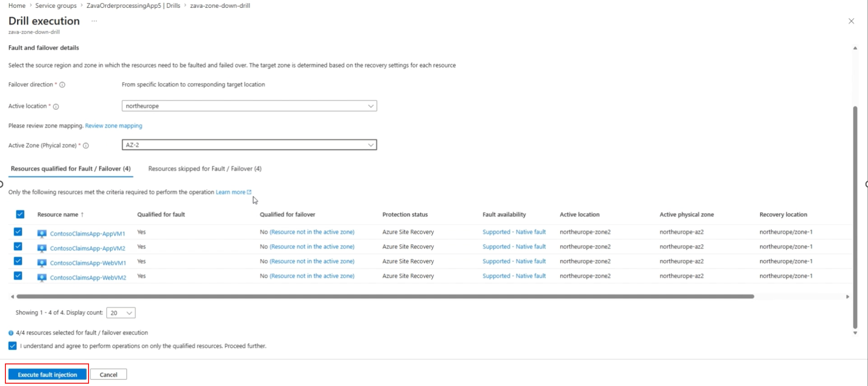Click the VM icon for ContosoClaimsApp-AppVM1
The height and width of the screenshot is (386, 868).
tap(42, 234)
